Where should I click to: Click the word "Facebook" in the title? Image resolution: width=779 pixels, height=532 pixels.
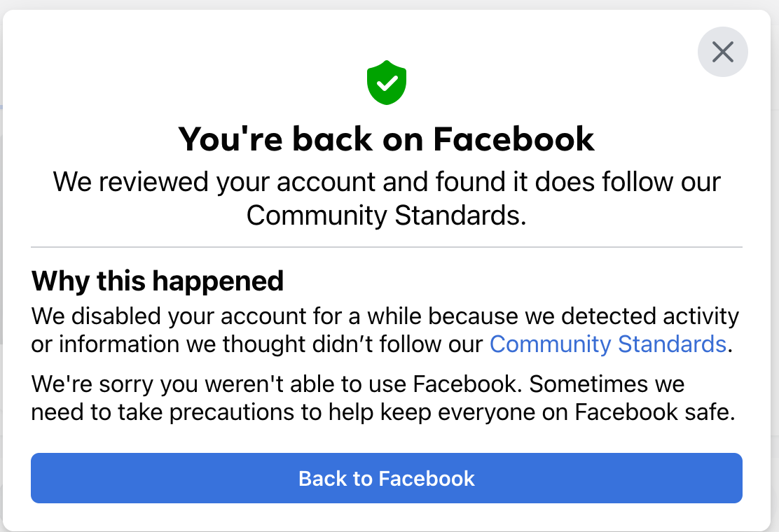point(514,139)
